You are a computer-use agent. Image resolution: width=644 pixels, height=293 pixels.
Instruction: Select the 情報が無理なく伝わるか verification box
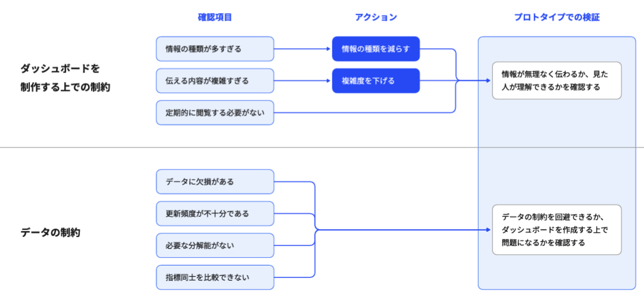pos(557,80)
